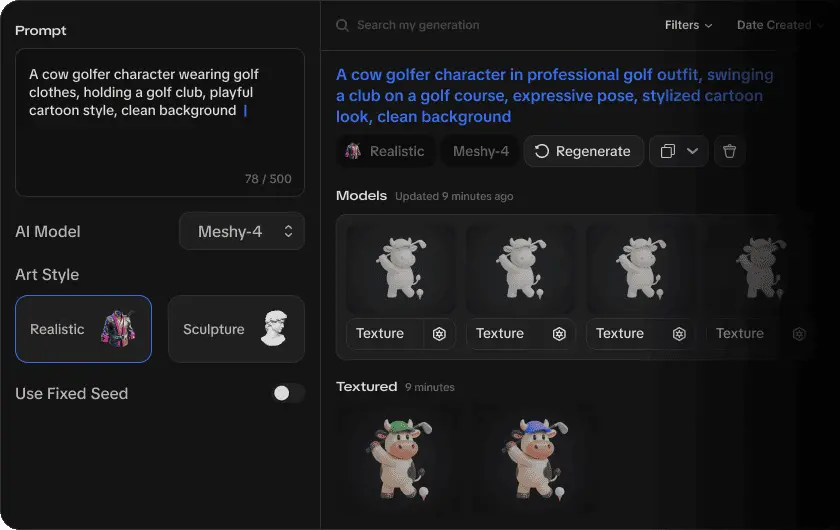The image size is (840, 530).
Task: Click the Updated 9 minutes ago text
Action: [x=454, y=196]
